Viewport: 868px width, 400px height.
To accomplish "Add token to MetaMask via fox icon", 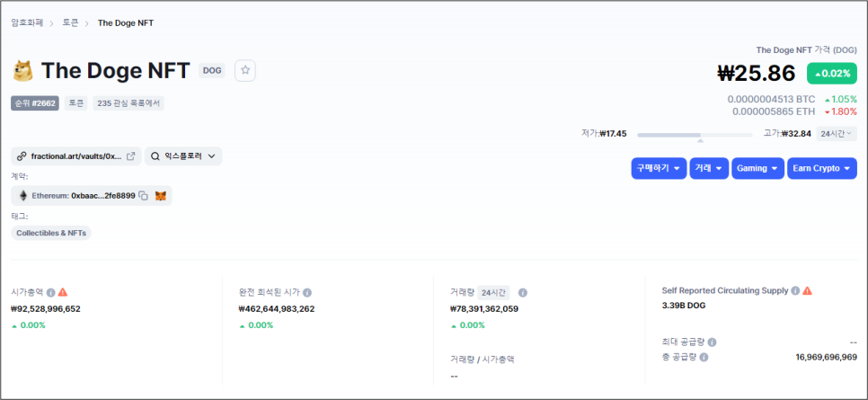I will (x=161, y=196).
